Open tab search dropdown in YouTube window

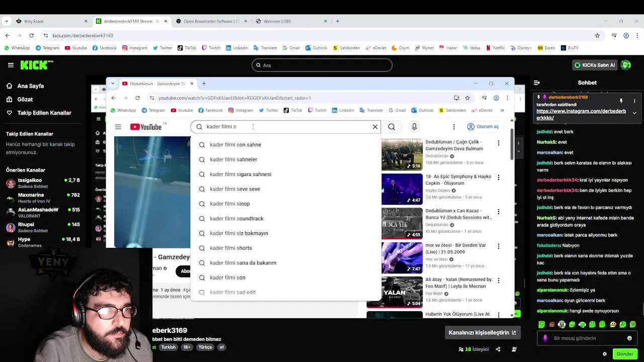click(x=113, y=83)
